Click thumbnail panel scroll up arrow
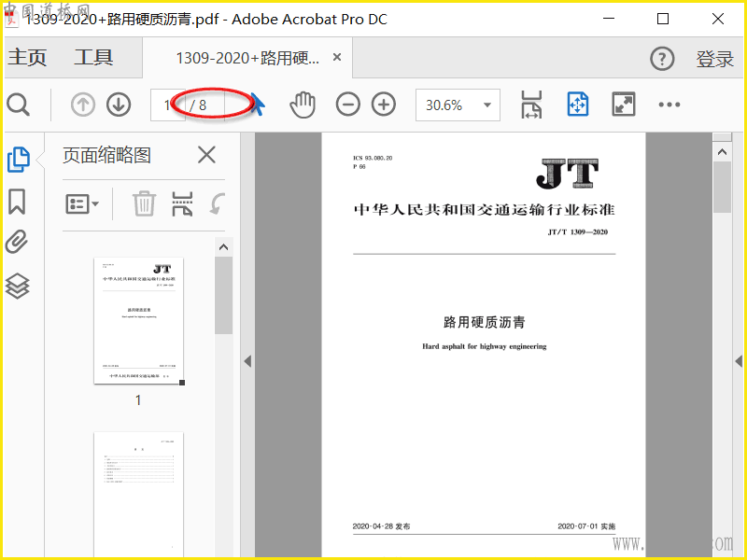The width and height of the screenshot is (747, 560). [223, 247]
